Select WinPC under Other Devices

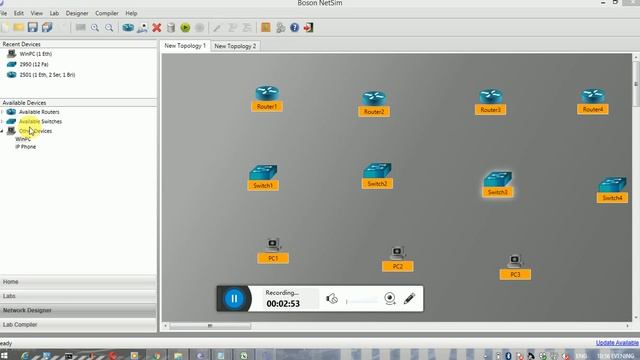coord(23,139)
